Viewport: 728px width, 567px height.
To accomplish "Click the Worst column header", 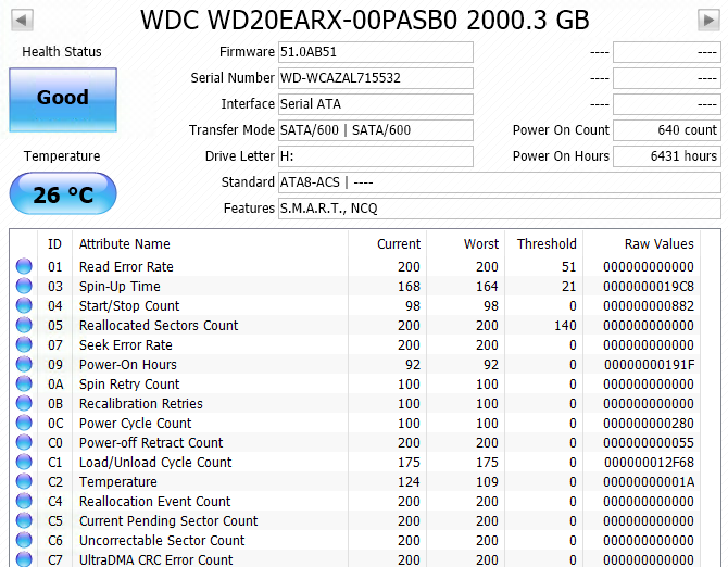I will [466, 244].
